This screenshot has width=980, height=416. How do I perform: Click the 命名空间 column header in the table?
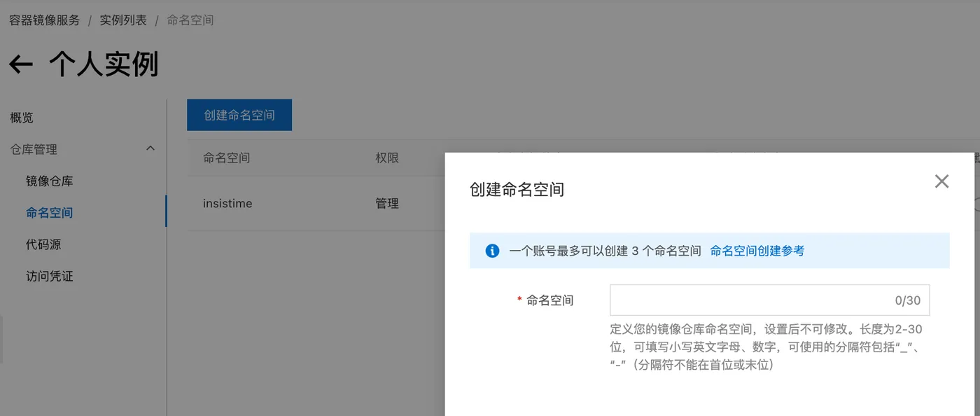pyautogui.click(x=226, y=158)
